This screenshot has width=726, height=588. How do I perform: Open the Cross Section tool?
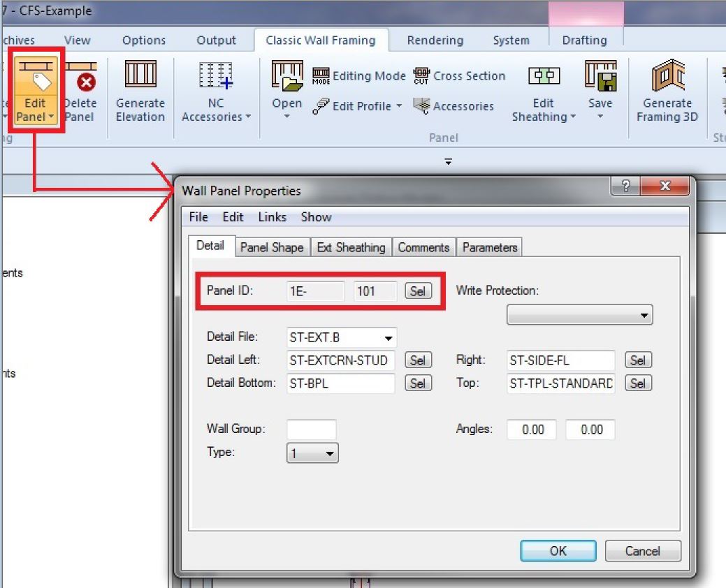[421, 75]
